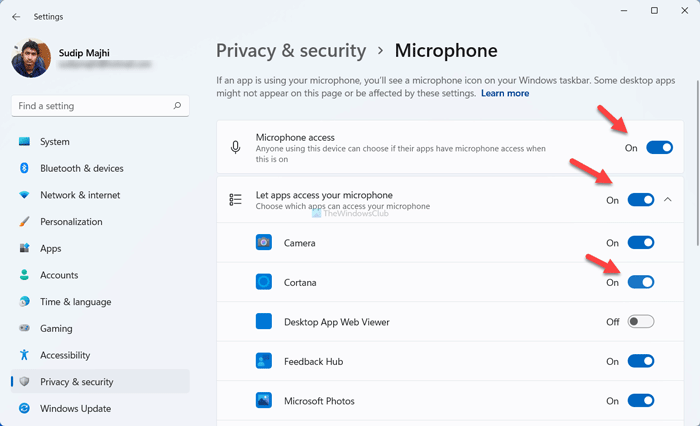The width and height of the screenshot is (700, 426).
Task: Go to Time & language settings
Action: (x=75, y=302)
